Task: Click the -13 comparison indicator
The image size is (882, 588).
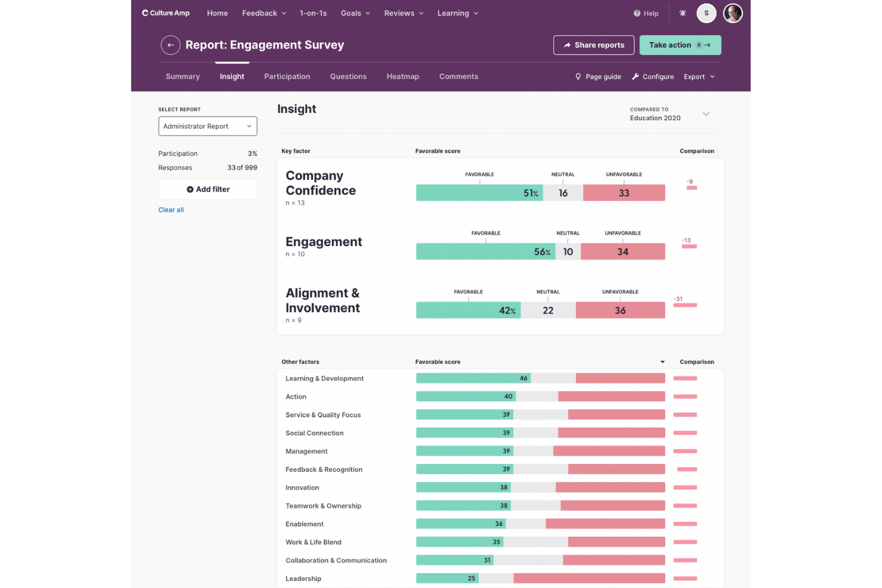Action: point(689,244)
